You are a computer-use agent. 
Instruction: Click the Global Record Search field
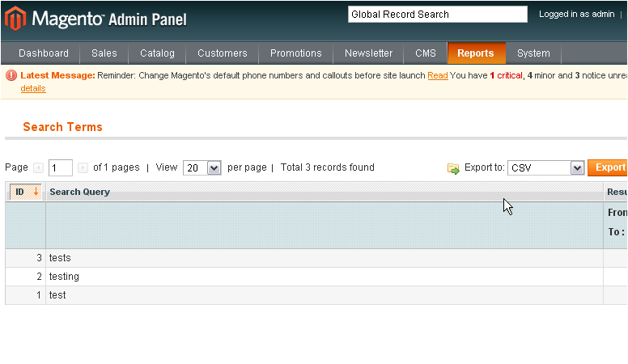point(437,15)
